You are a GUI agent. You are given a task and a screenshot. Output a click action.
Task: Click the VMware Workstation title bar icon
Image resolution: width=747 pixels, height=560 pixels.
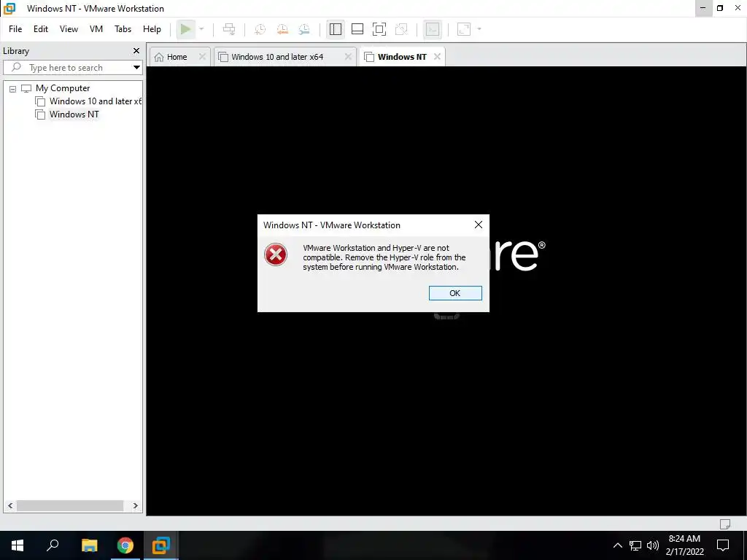click(x=9, y=8)
